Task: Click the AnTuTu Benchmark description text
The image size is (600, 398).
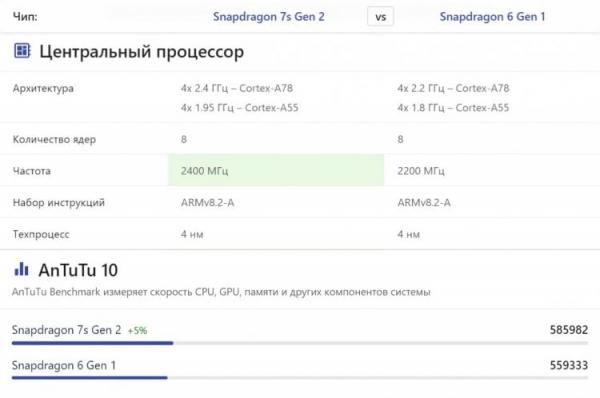Action: [221, 292]
